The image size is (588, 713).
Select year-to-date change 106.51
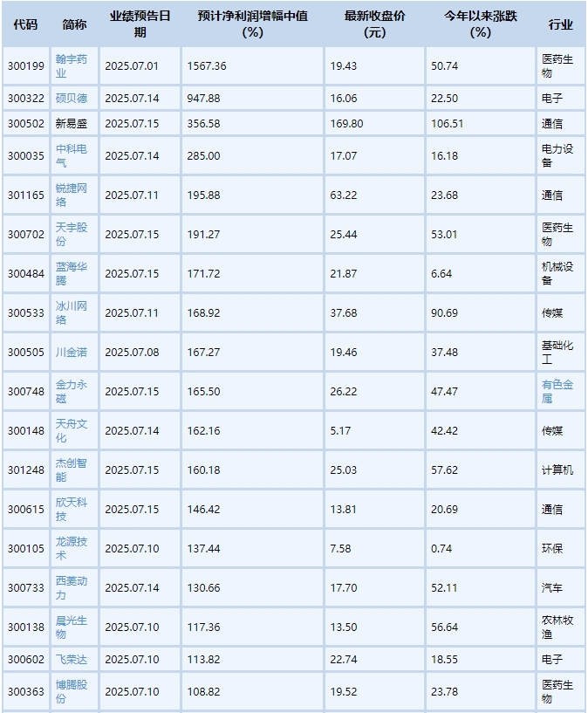pos(448,124)
